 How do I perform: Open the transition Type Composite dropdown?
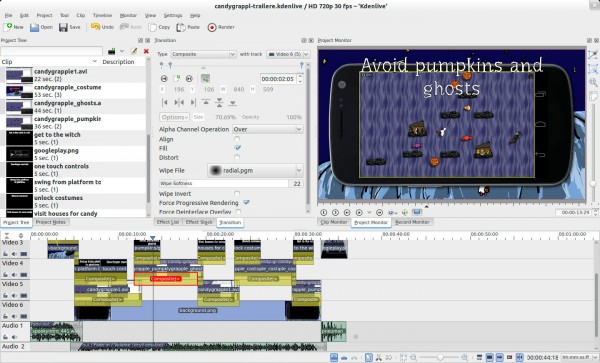(x=203, y=54)
